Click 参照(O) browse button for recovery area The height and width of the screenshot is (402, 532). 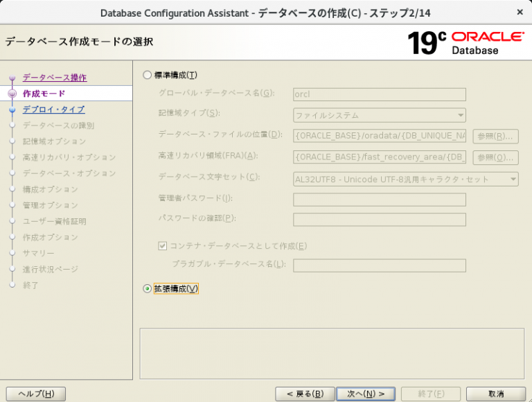click(x=495, y=157)
